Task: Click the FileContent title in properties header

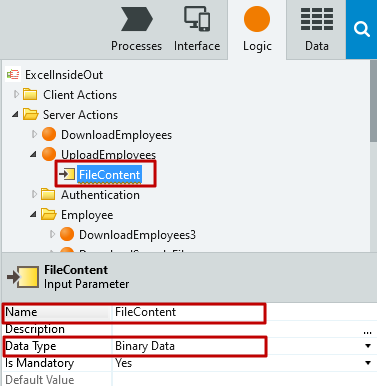Action: coord(76,270)
